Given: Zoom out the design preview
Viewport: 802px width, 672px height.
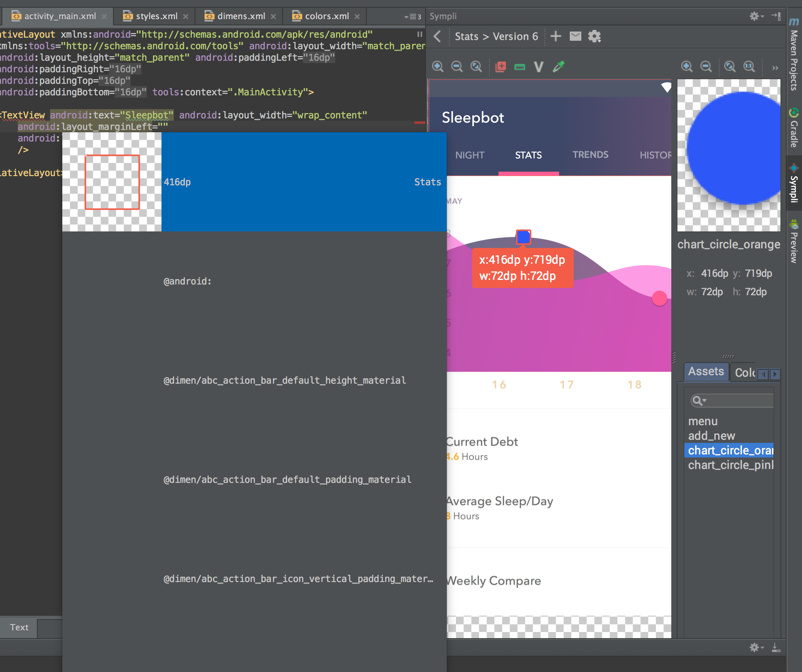Looking at the screenshot, I should (x=457, y=67).
